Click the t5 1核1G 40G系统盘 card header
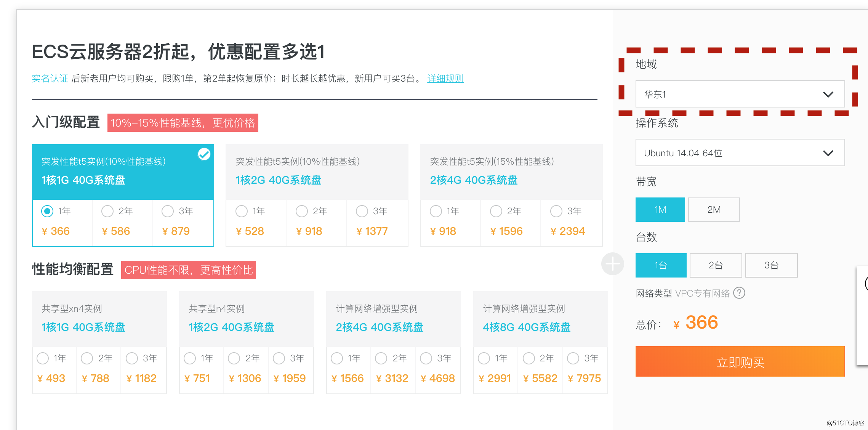Viewport: 868px width, 430px height. tap(123, 172)
